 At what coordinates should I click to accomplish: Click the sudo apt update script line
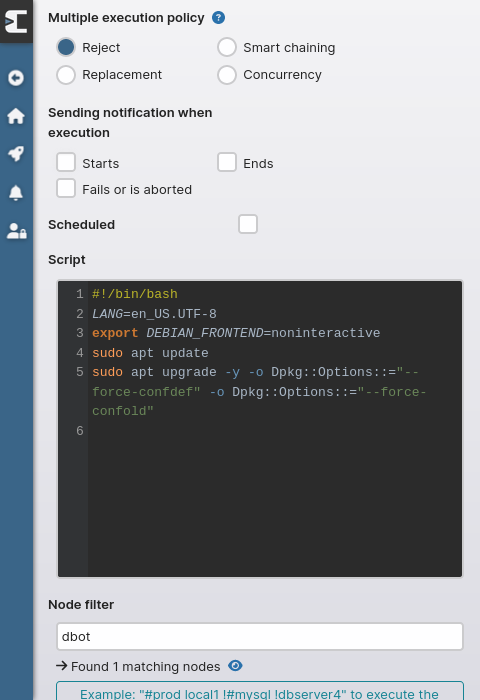coord(150,353)
